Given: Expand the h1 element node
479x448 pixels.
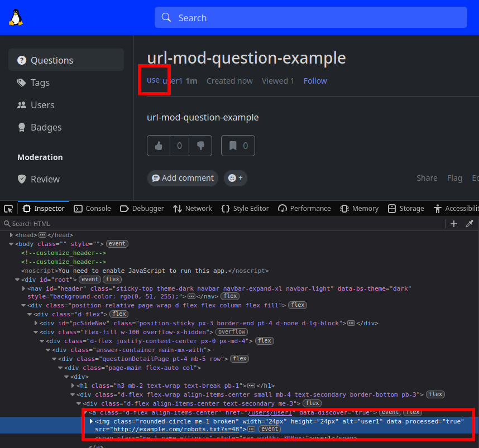Looking at the screenshot, I should [73, 386].
